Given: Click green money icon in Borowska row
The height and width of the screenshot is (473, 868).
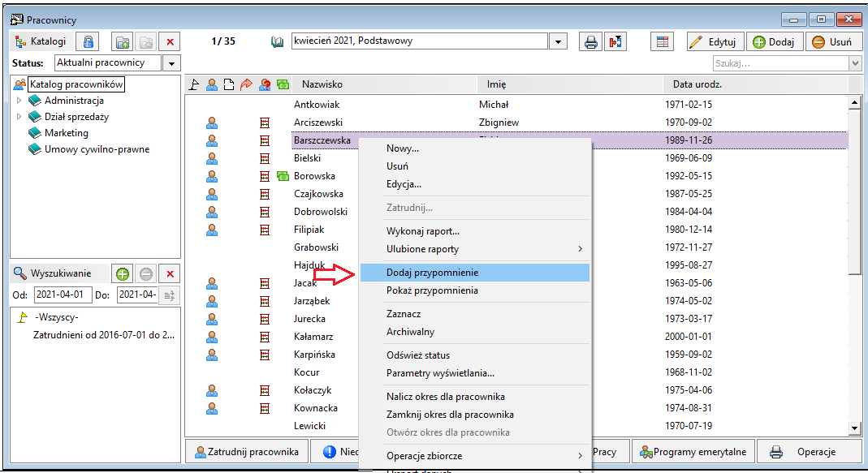Looking at the screenshot, I should [x=283, y=177].
